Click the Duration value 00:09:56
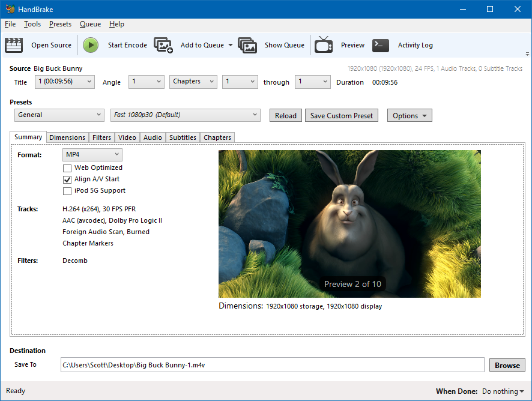The image size is (532, 401). pos(385,82)
